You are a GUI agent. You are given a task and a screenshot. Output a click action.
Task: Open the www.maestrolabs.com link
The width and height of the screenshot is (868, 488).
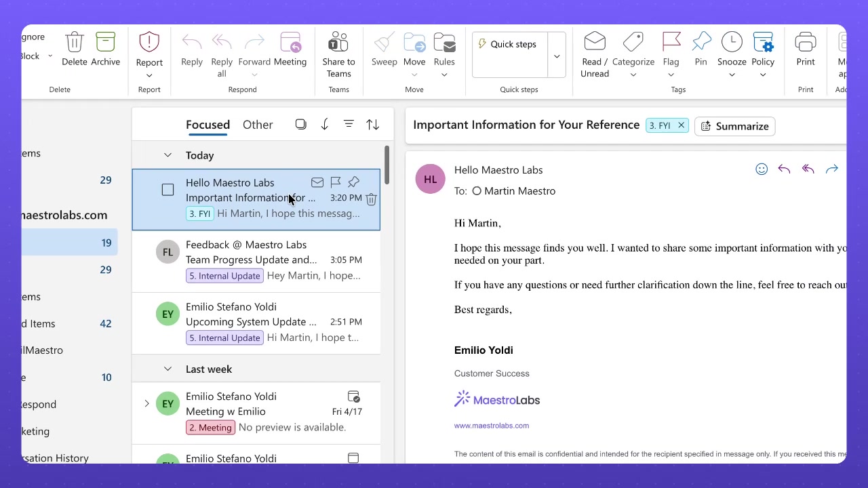tap(491, 425)
